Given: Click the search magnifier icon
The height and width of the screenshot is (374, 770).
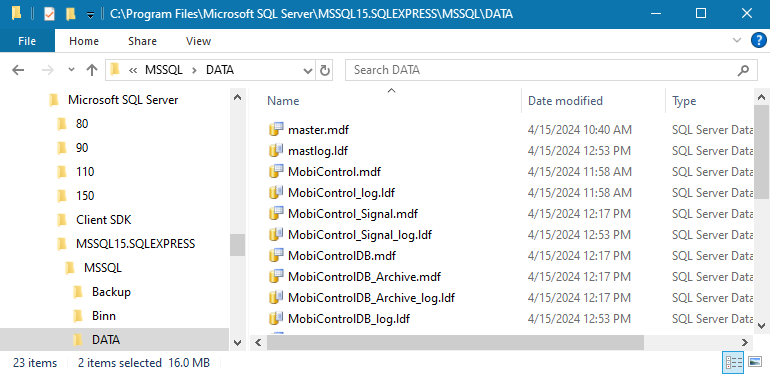Looking at the screenshot, I should [743, 70].
